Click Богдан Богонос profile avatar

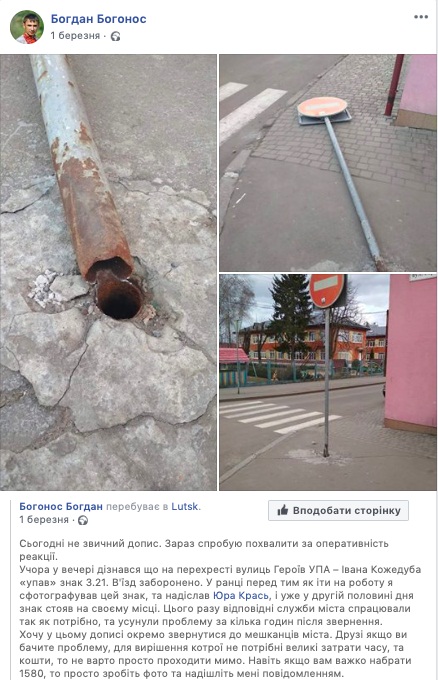click(x=27, y=27)
